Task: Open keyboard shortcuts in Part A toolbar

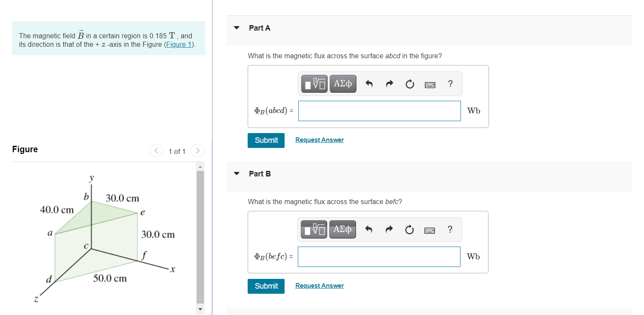Action: (430, 85)
